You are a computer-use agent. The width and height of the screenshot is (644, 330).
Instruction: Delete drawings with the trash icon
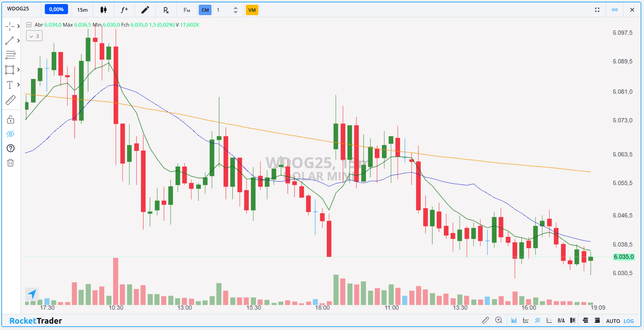coord(10,163)
